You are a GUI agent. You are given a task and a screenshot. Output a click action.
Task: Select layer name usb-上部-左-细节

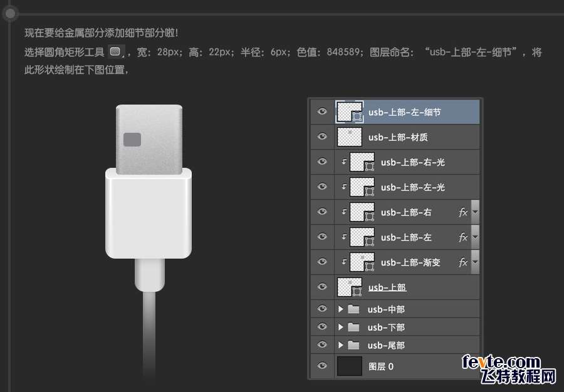pyautogui.click(x=404, y=112)
